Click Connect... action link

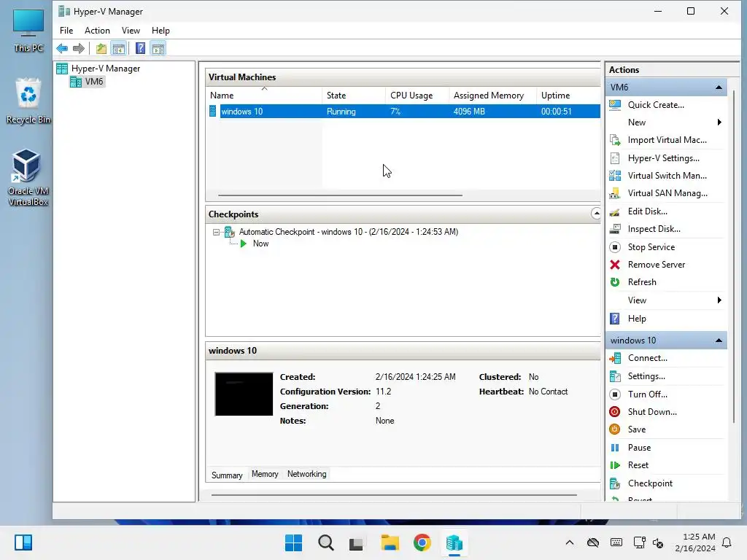(x=648, y=358)
